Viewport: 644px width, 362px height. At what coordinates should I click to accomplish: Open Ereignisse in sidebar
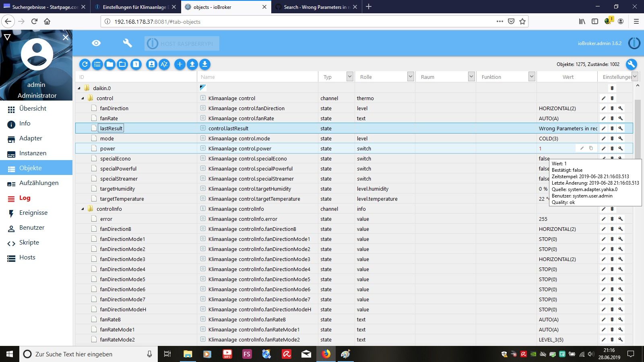36,213
